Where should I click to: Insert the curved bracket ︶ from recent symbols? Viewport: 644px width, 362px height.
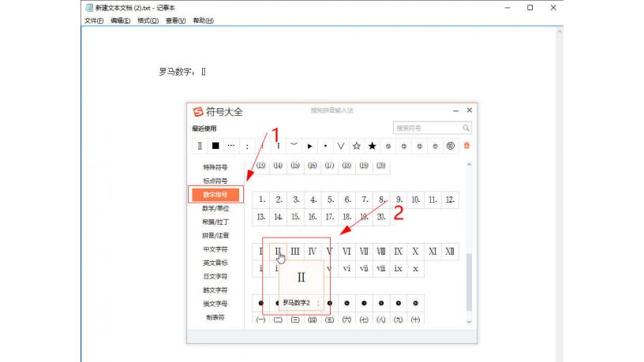pyautogui.click(x=294, y=146)
